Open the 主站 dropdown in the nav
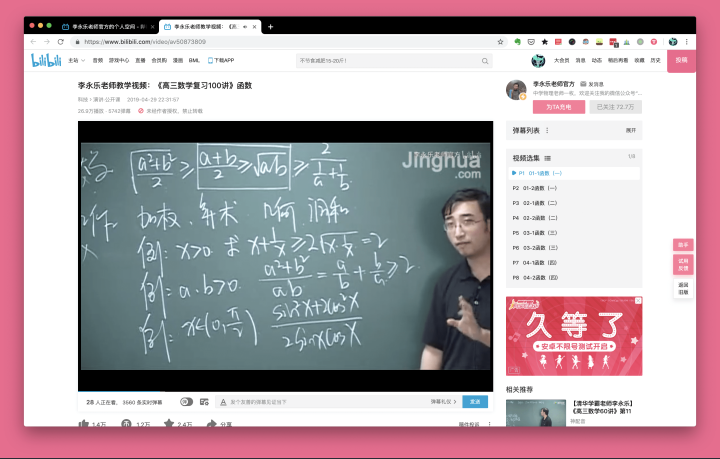720x459 pixels. (77, 60)
